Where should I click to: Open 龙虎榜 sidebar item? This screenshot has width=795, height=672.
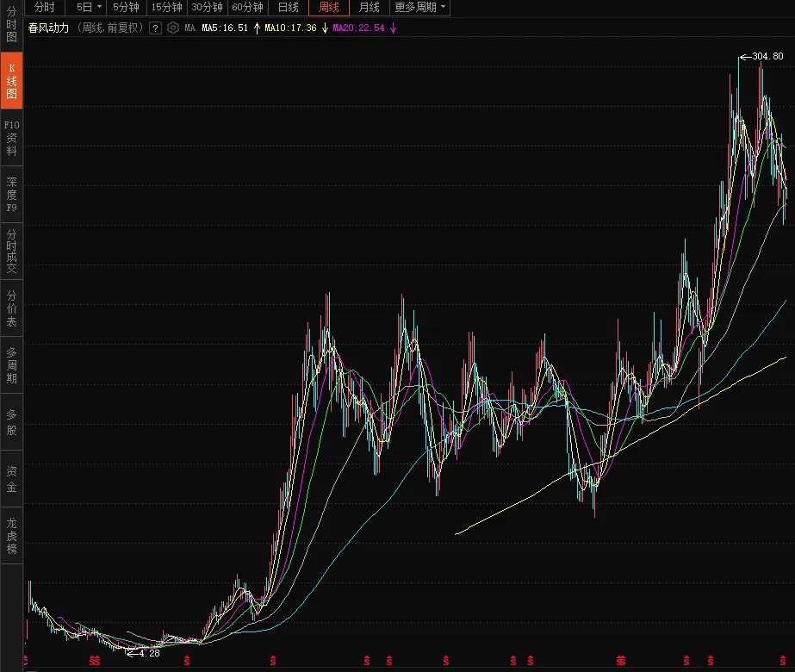pyautogui.click(x=11, y=536)
